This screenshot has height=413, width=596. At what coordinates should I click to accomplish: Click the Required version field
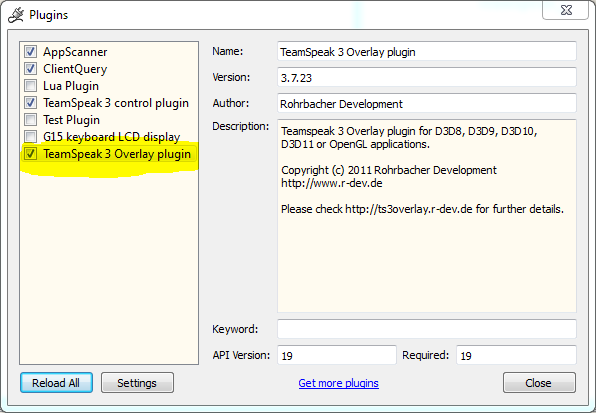click(x=516, y=355)
